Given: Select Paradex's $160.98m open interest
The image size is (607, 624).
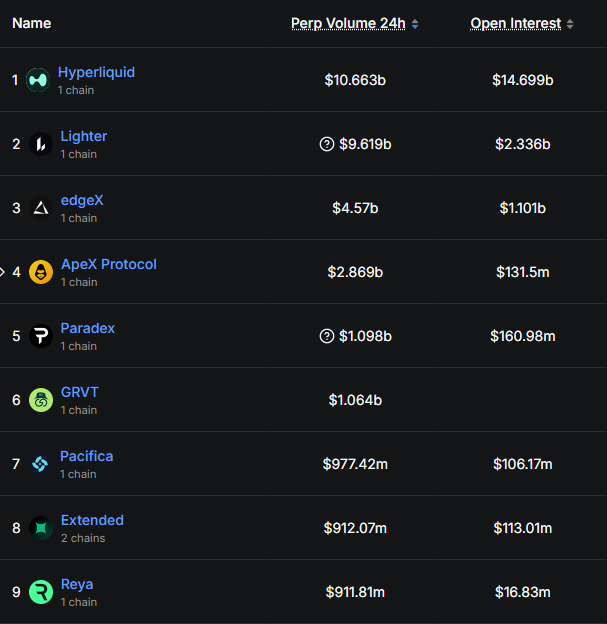Looking at the screenshot, I should [x=523, y=336].
